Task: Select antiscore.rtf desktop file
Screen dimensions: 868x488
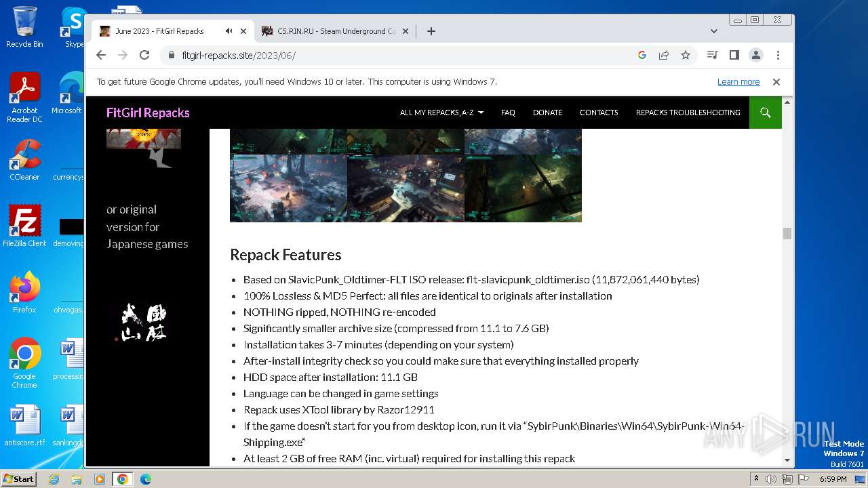Action: pyautogui.click(x=24, y=426)
